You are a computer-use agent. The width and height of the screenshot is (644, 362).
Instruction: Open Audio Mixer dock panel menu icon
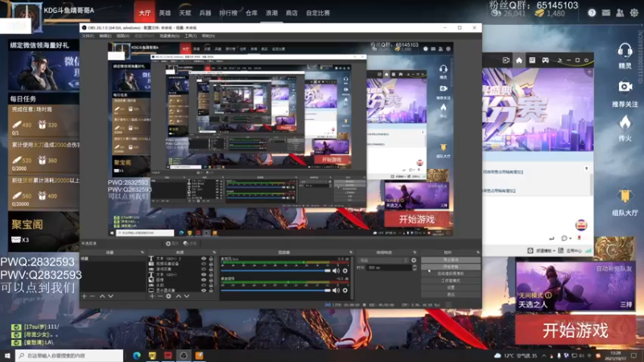tap(351, 253)
